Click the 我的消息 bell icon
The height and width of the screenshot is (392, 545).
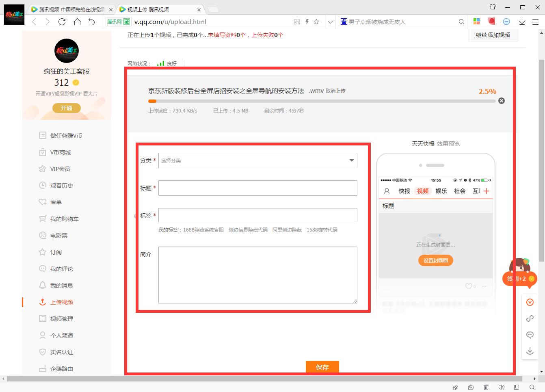coord(42,285)
